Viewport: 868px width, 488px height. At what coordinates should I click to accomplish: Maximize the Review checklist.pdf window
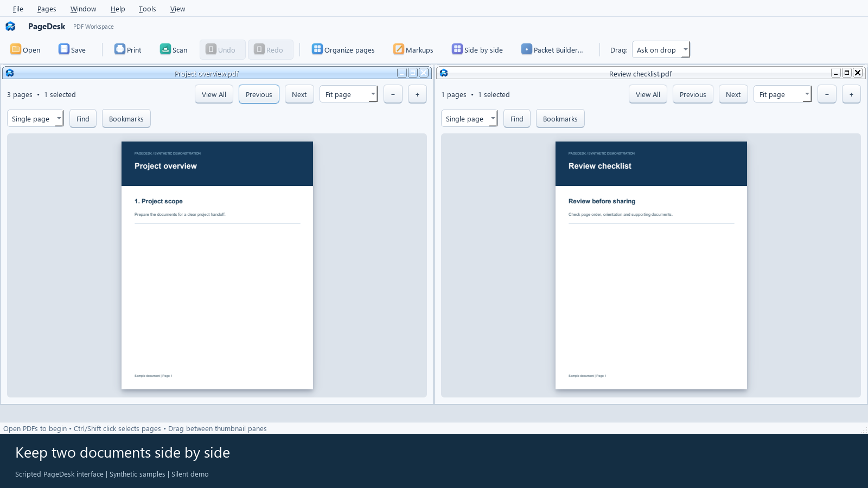coord(847,73)
